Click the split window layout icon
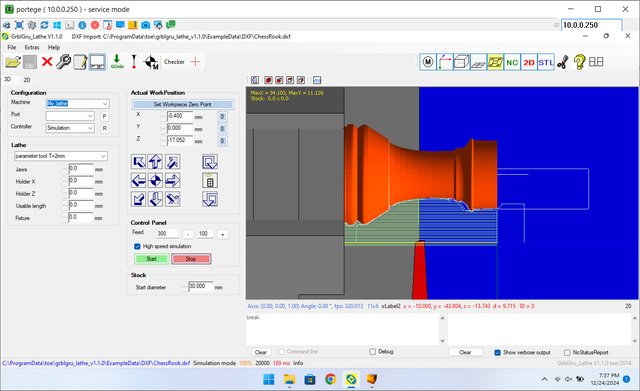Screen dimensions: 640x391 pos(596,62)
